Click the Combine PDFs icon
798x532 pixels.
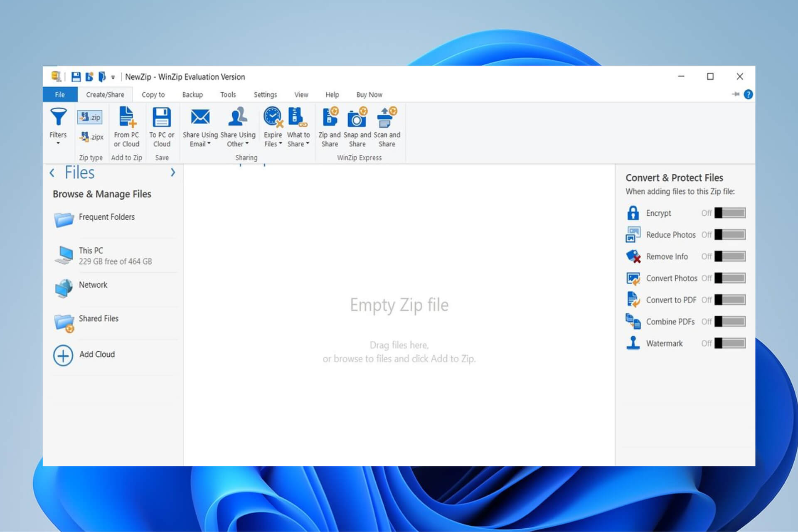point(633,321)
